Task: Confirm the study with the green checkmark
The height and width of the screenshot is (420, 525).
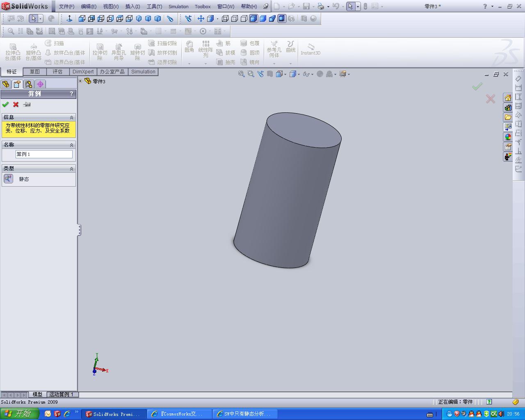Action: (5, 105)
